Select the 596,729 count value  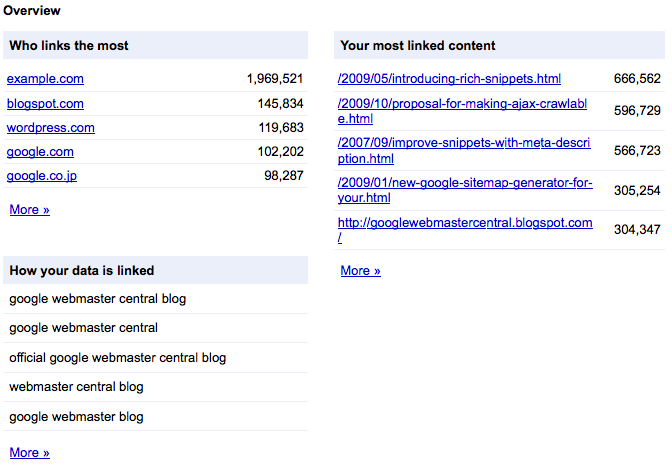(x=637, y=111)
